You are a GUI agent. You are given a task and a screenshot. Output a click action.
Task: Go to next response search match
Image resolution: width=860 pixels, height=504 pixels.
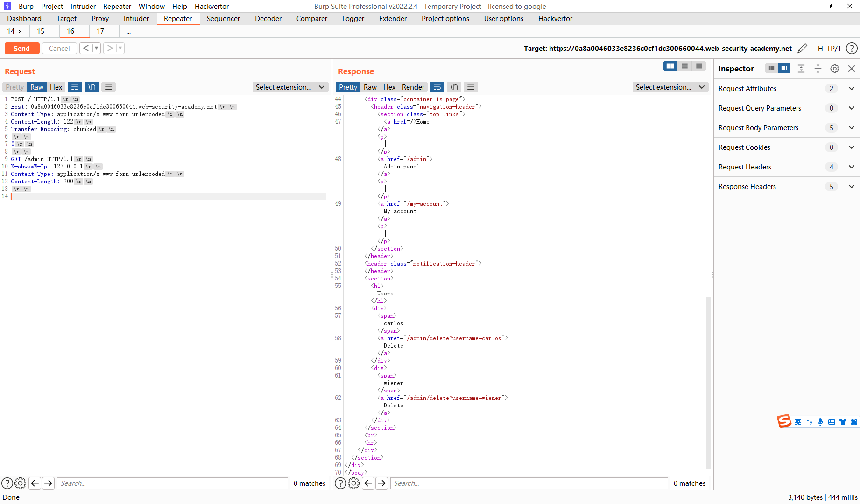(x=381, y=483)
